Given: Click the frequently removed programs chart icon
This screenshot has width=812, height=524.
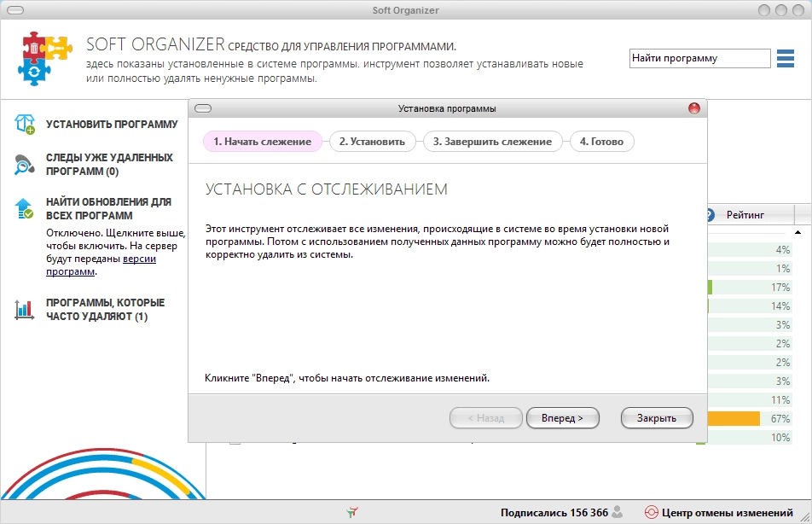Looking at the screenshot, I should coord(24,310).
